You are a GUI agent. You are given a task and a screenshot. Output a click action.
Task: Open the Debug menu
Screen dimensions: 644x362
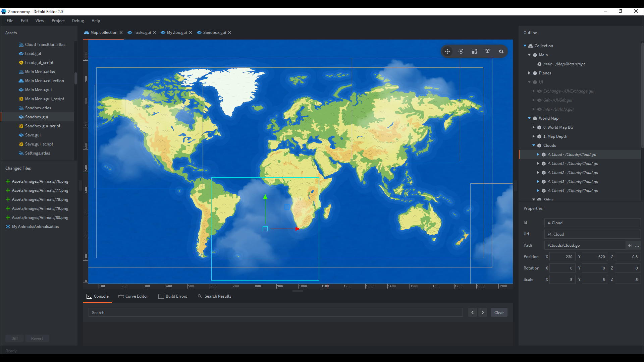[x=78, y=20]
